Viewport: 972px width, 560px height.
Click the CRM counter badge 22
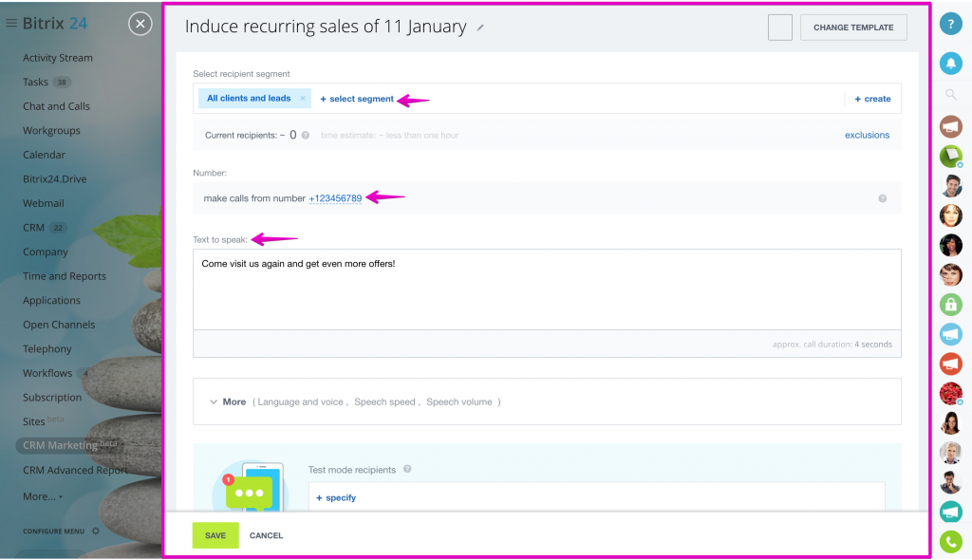[58, 228]
